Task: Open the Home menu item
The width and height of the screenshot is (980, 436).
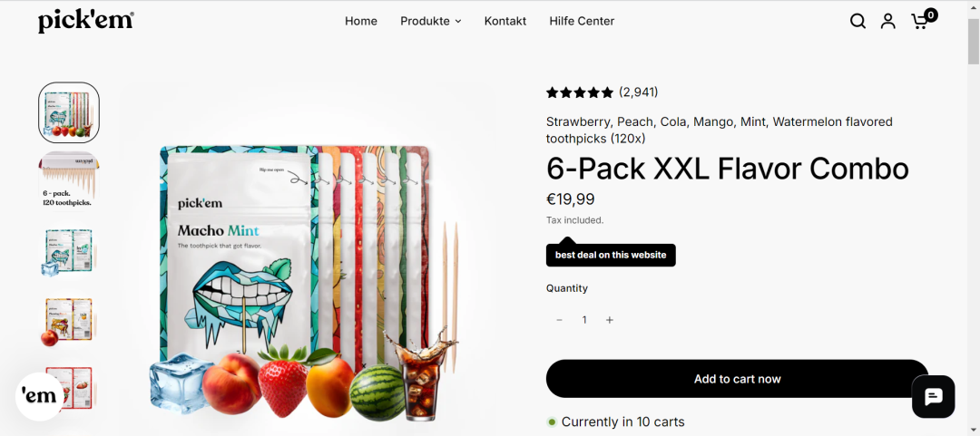Action: pos(361,21)
